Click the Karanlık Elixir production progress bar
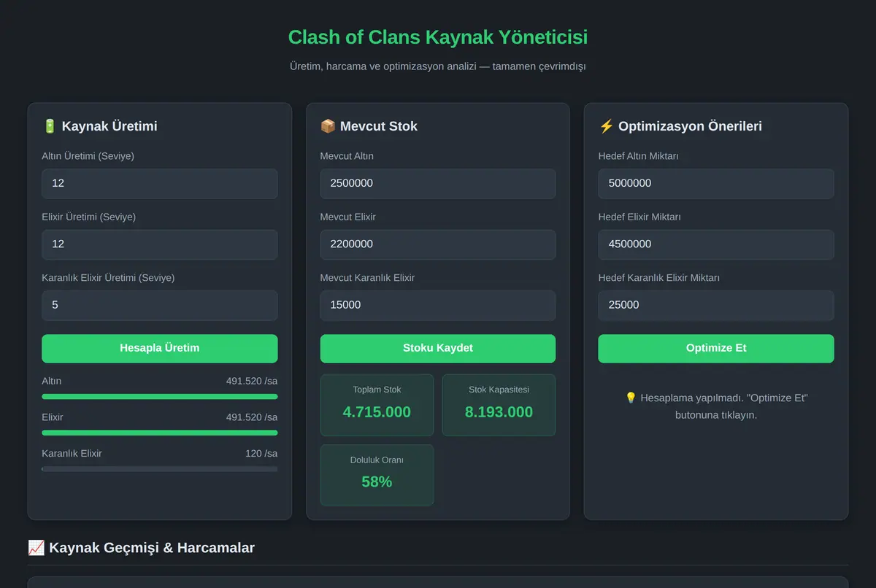 click(x=160, y=469)
